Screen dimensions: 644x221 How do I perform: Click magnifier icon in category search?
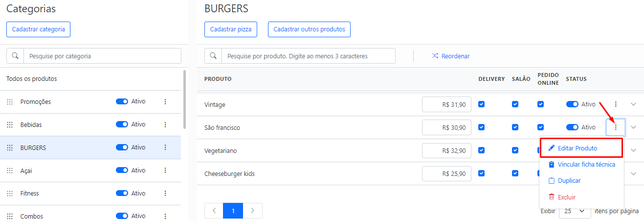point(15,56)
